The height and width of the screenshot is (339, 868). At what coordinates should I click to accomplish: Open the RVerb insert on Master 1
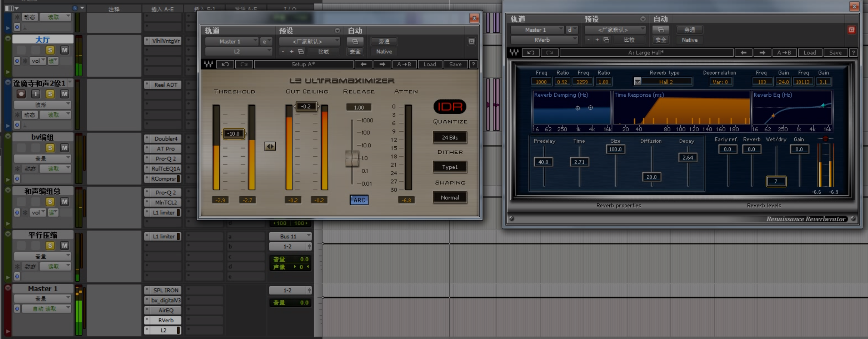point(166,320)
